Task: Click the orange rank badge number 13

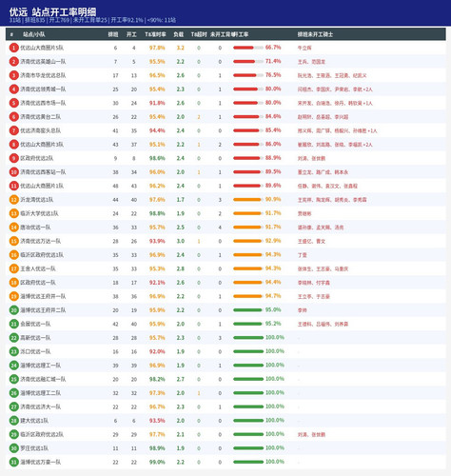Action: click(x=13, y=213)
